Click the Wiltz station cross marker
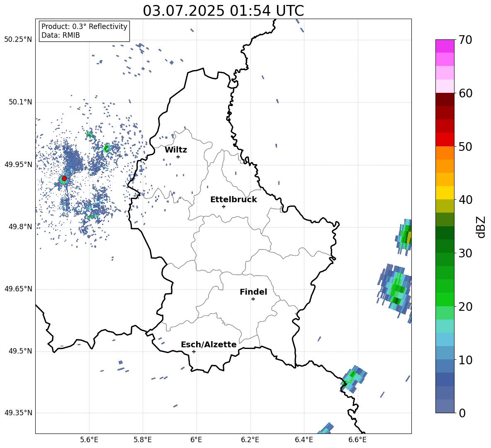The image size is (491, 448). (178, 157)
